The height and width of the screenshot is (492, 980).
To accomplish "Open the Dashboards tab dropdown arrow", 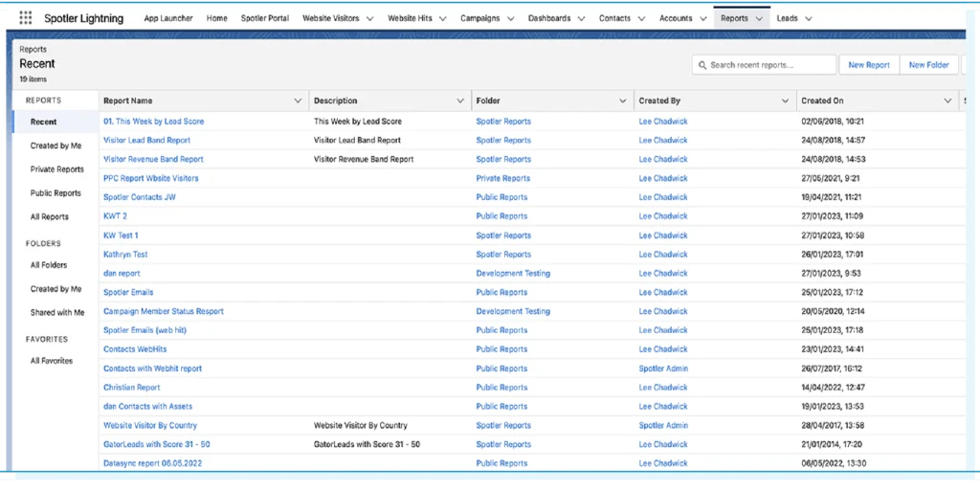I will pos(581,19).
